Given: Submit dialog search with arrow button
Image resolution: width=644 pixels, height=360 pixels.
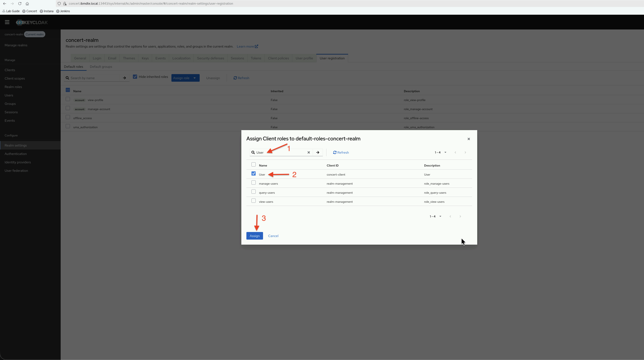Looking at the screenshot, I should point(318,152).
